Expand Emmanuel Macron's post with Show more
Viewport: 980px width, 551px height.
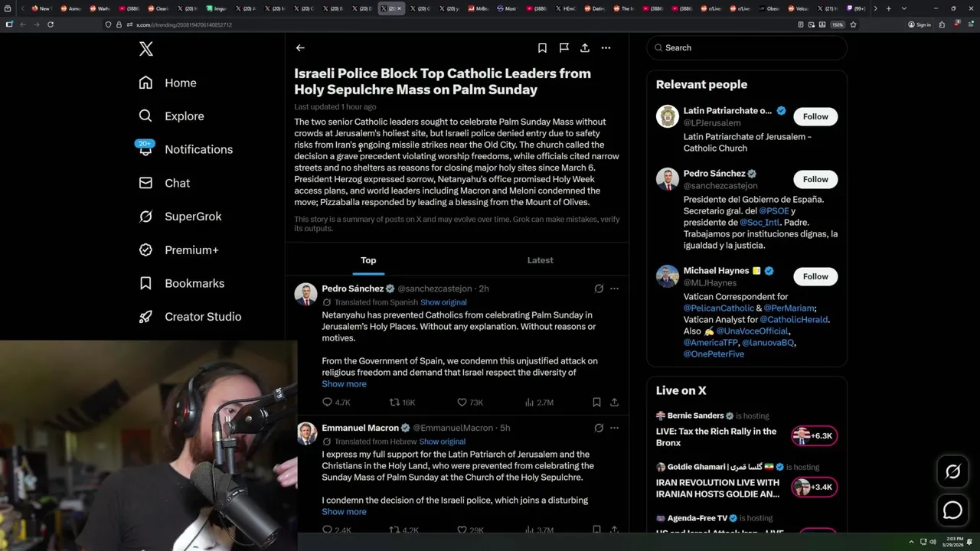point(344,512)
